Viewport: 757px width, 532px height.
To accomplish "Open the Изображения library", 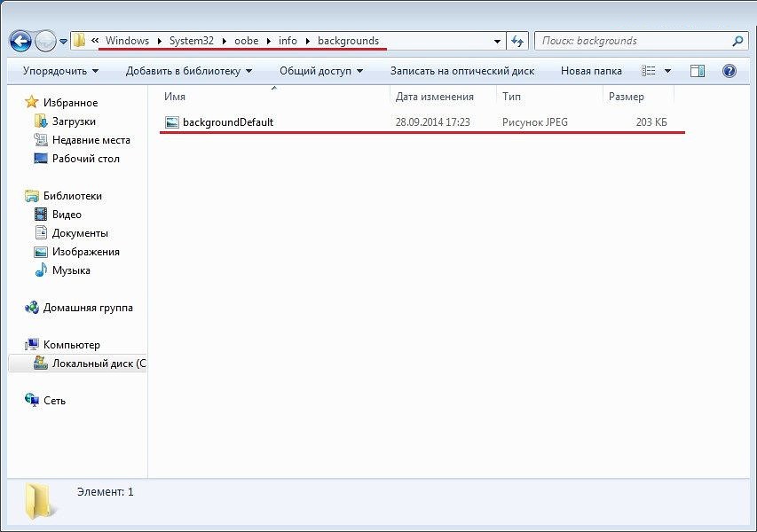I will click(86, 252).
